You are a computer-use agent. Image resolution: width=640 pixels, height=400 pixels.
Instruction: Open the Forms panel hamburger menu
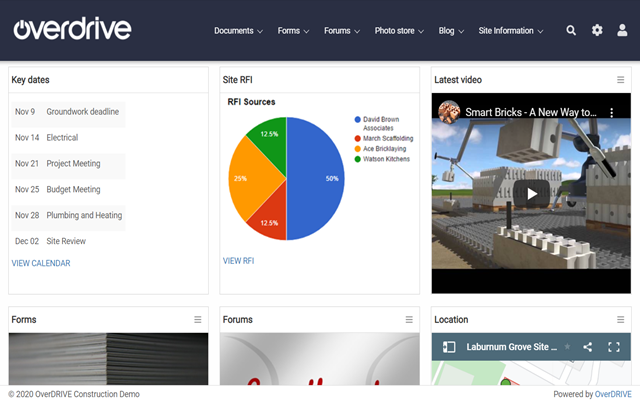[198, 319]
